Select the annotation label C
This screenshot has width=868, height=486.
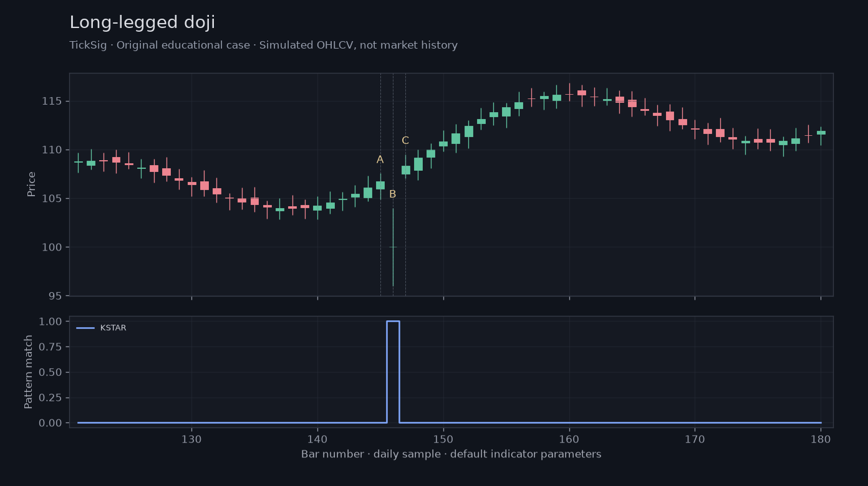tap(405, 141)
